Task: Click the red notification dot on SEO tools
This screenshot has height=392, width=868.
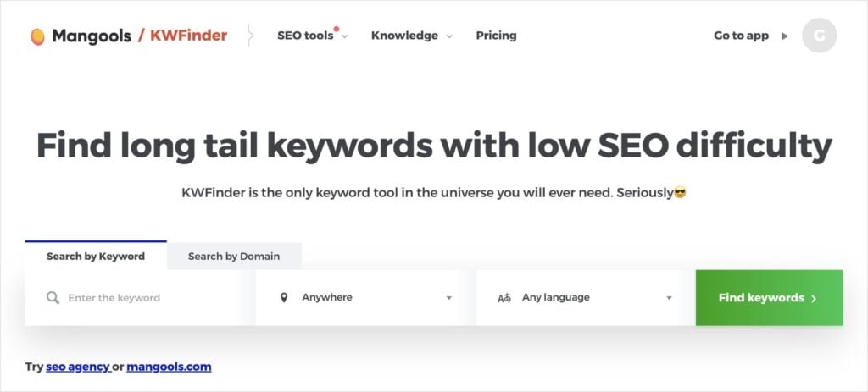Action: coord(336,30)
